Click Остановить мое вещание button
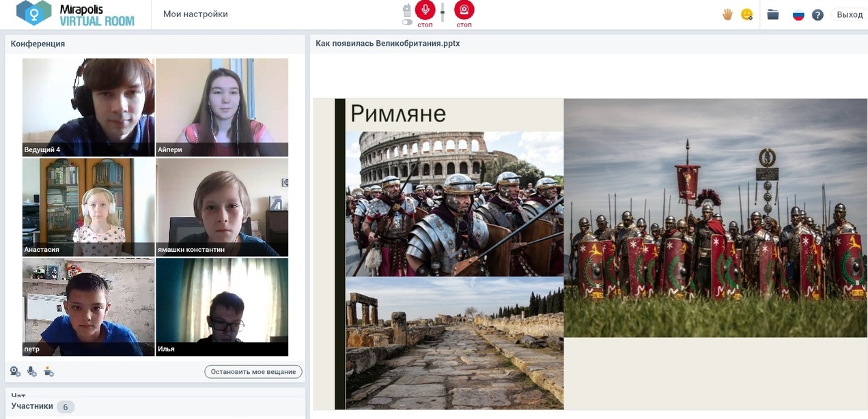 pos(253,372)
